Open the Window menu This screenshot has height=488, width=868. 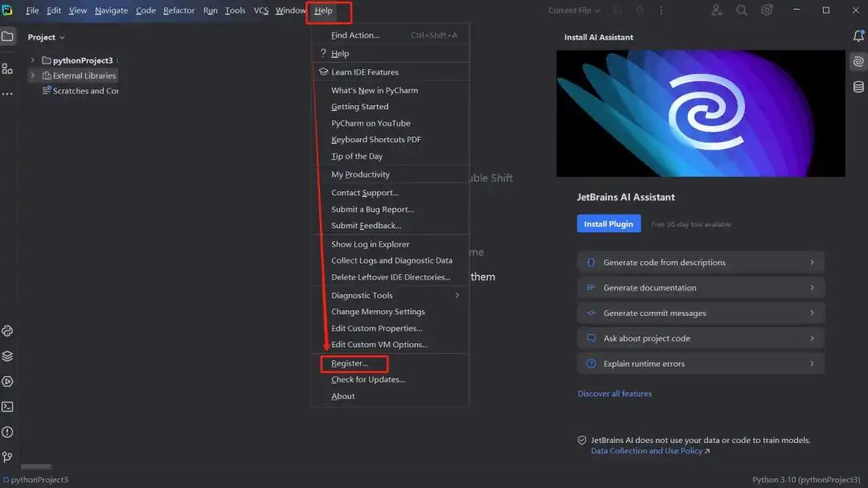[x=291, y=10]
